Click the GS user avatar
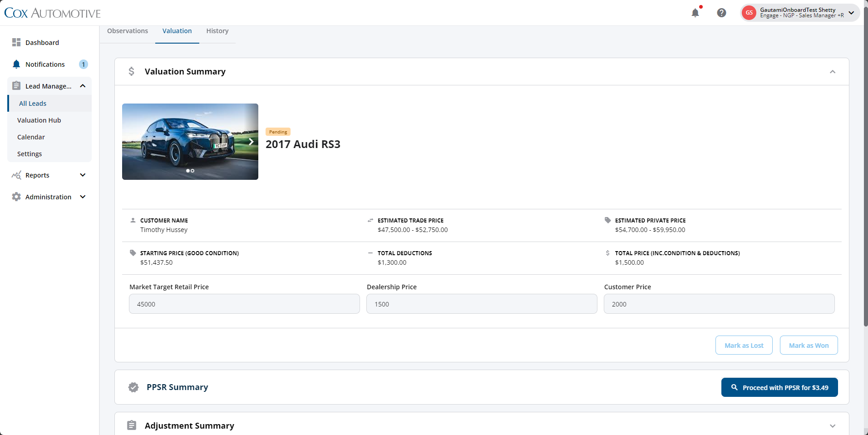Viewport: 868px width, 435px height. 749,13
